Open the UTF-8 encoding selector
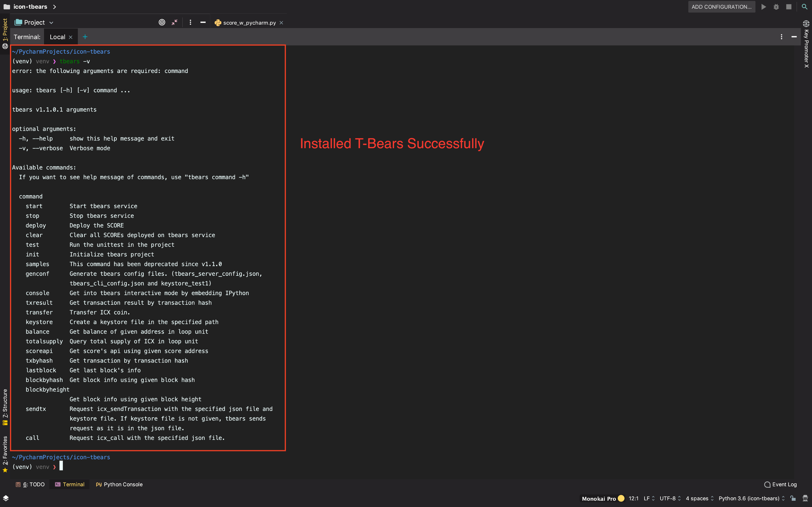 click(x=670, y=498)
